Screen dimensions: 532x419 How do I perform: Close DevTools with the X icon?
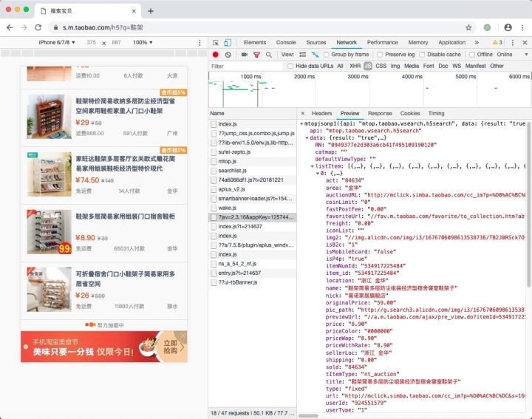tap(525, 43)
